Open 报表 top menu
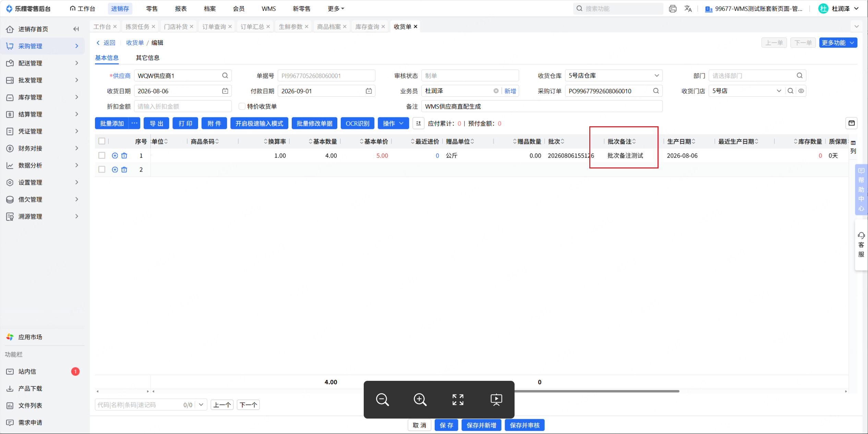This screenshot has height=434, width=868. point(181,9)
